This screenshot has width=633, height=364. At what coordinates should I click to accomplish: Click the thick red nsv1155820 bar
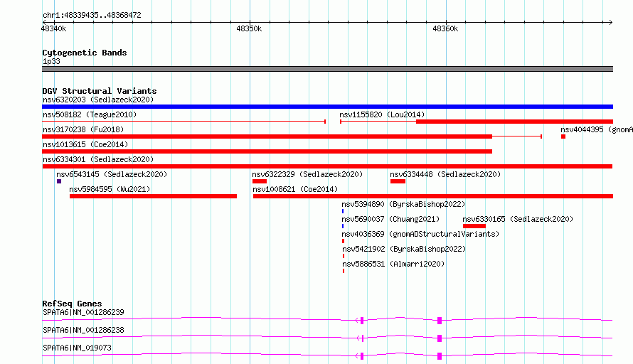pyautogui.click(x=514, y=122)
